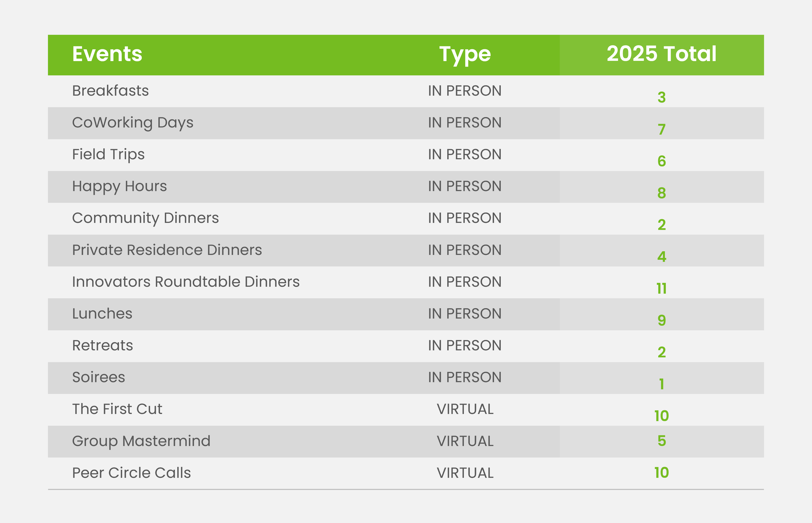
Task: Select the Soirees event label
Action: [x=98, y=377]
